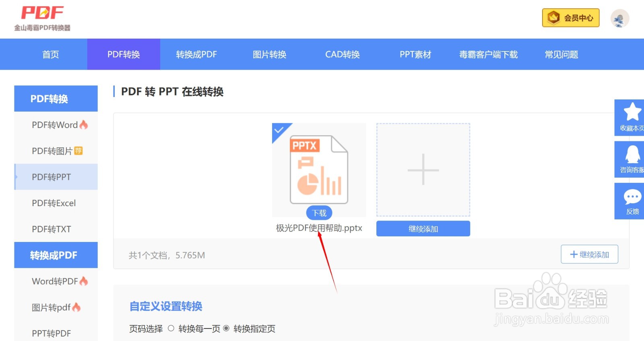The width and height of the screenshot is (644, 341).
Task: Open 会员中心 member center
Action: [x=571, y=18]
